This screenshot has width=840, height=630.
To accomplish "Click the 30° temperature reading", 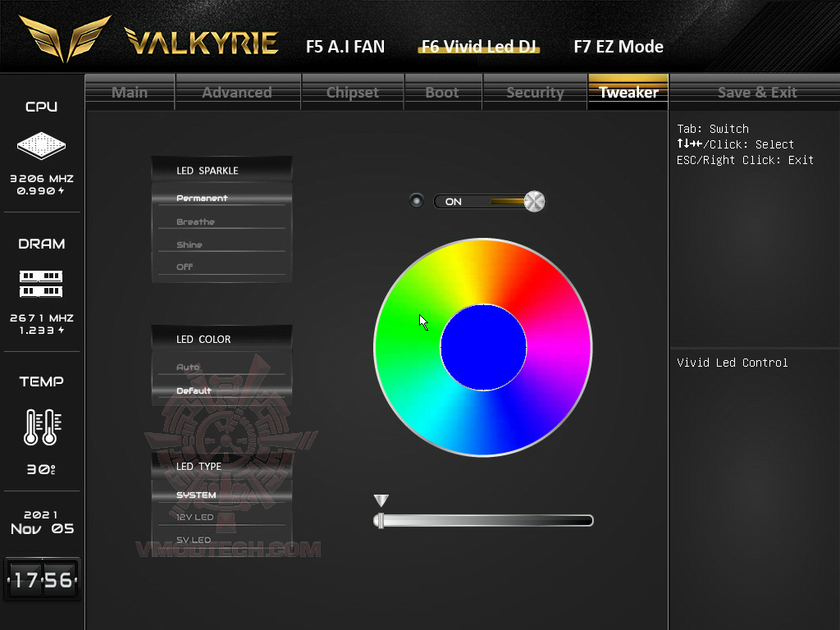I will click(41, 469).
